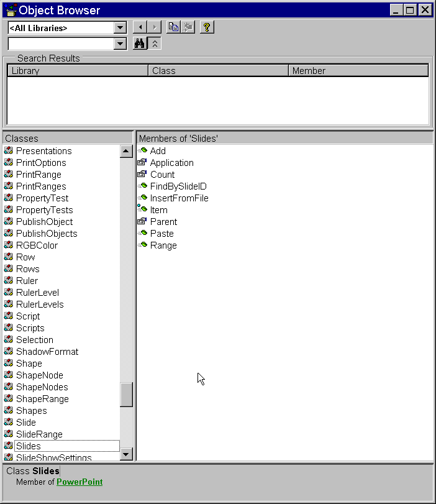Image resolution: width=436 pixels, height=504 pixels.
Task: Select the SlideRange class
Action: (x=39, y=434)
